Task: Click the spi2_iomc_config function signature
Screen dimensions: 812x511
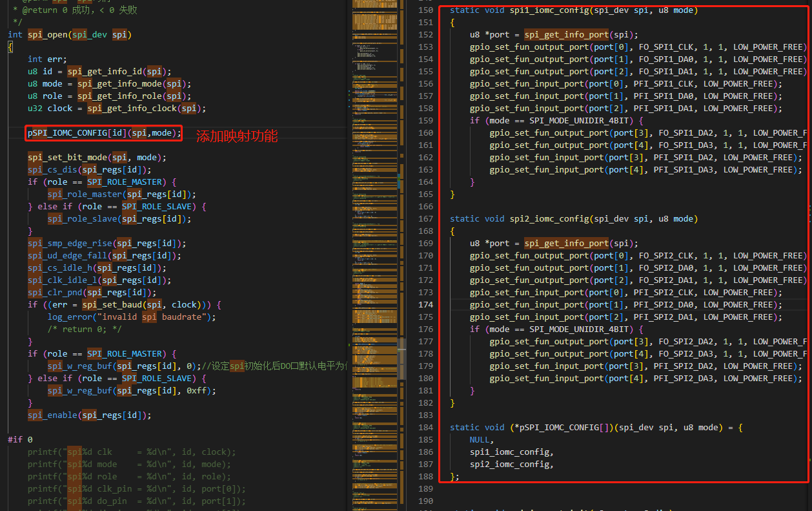Action: [x=574, y=219]
